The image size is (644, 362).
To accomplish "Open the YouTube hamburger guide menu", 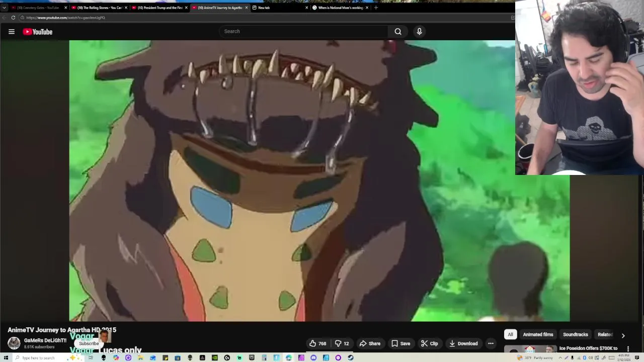I will pyautogui.click(x=11, y=32).
